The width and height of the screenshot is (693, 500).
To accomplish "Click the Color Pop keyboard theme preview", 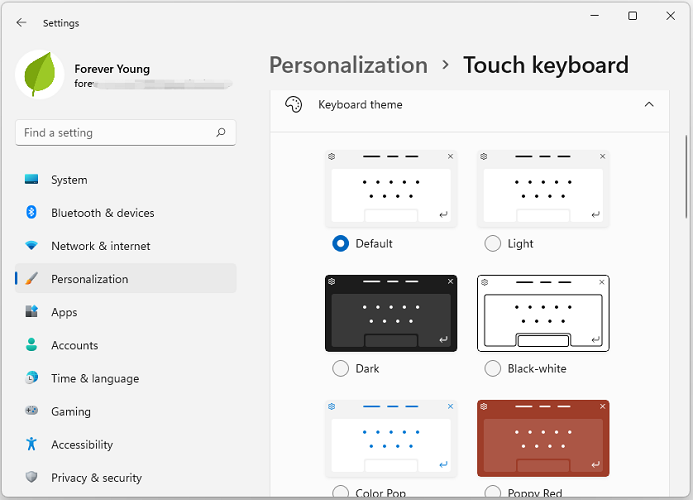I will (x=391, y=439).
